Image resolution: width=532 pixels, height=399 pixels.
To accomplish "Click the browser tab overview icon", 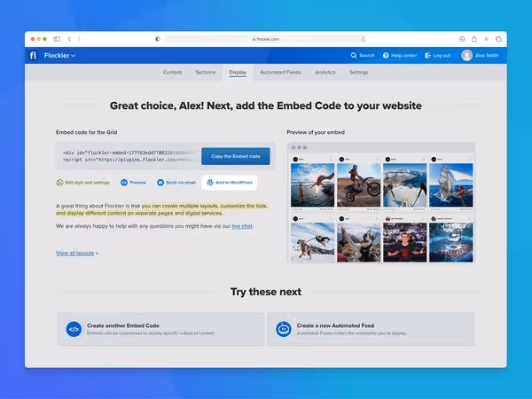I will pos(498,39).
